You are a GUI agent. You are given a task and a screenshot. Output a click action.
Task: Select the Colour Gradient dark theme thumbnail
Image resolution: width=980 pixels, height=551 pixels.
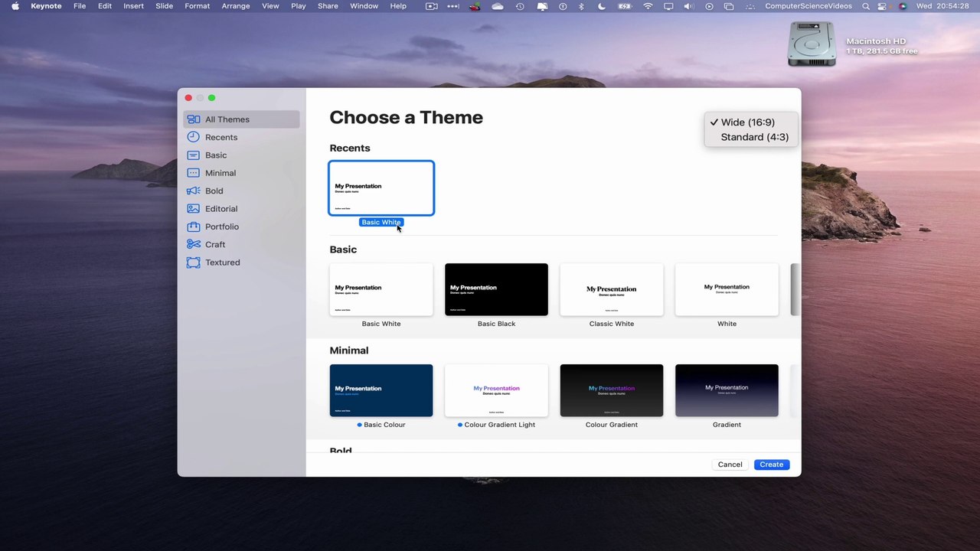pyautogui.click(x=612, y=390)
